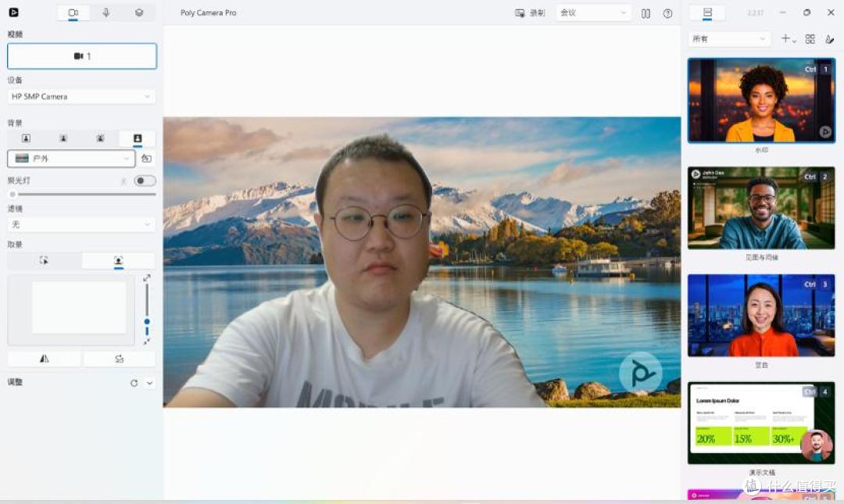Image resolution: width=844 pixels, height=504 pixels.
Task: Select the presets list panel tab
Action: (707, 13)
